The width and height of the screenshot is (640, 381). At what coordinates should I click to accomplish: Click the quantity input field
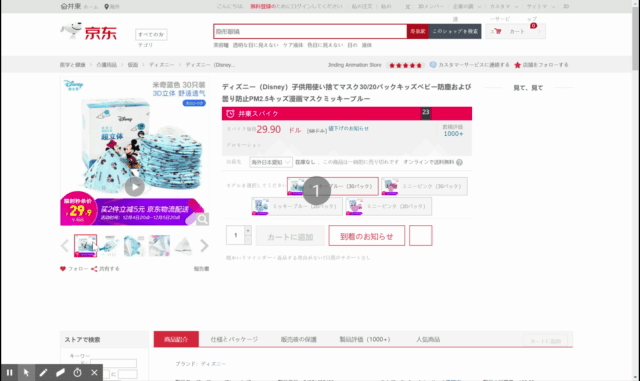(x=236, y=235)
